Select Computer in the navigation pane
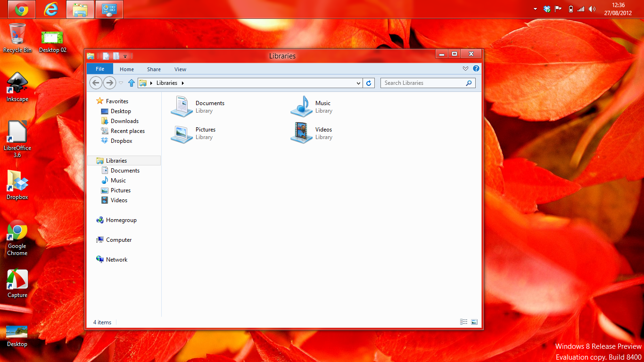 118,240
